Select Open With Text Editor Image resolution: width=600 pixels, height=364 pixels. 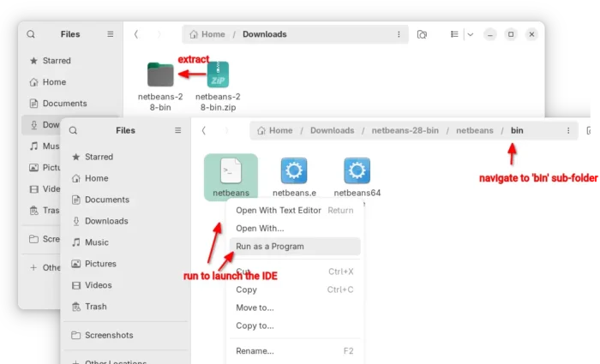pyautogui.click(x=278, y=210)
